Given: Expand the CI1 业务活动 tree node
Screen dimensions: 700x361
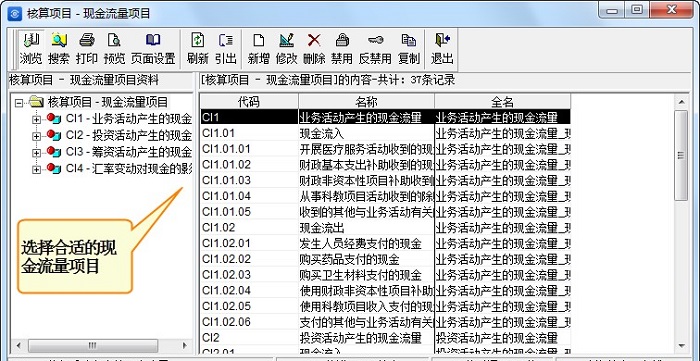Looking at the screenshot, I should [37, 119].
